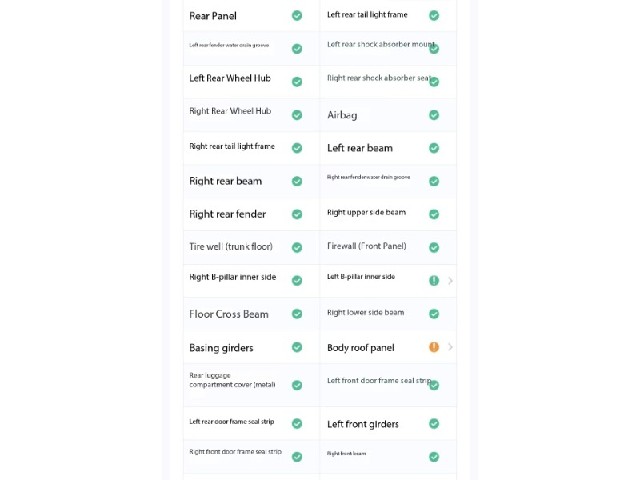This screenshot has height=480, width=640.
Task: Click the check mark for Tire well (trunk floor)
Action: [297, 247]
